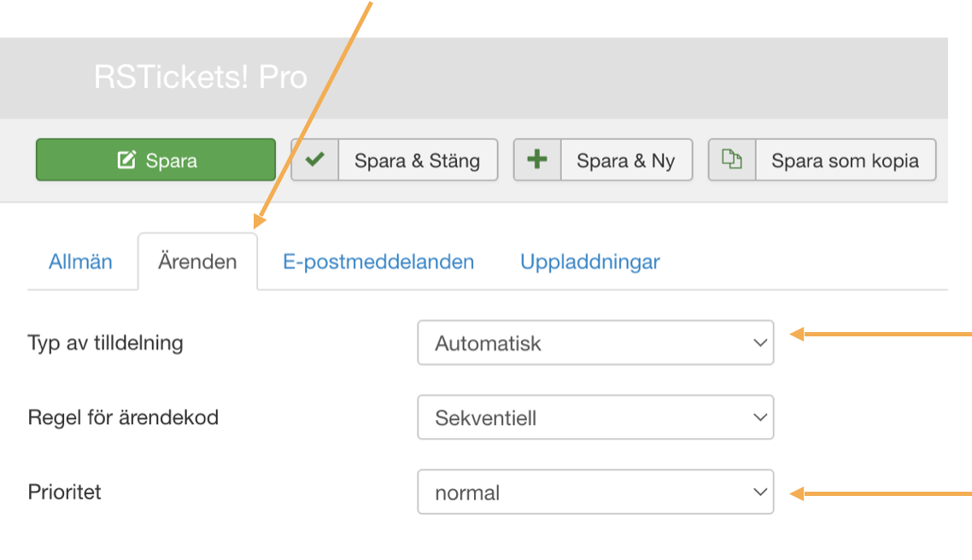The height and width of the screenshot is (560, 972).
Task: Save with the green Spara button label
Action: tap(171, 161)
